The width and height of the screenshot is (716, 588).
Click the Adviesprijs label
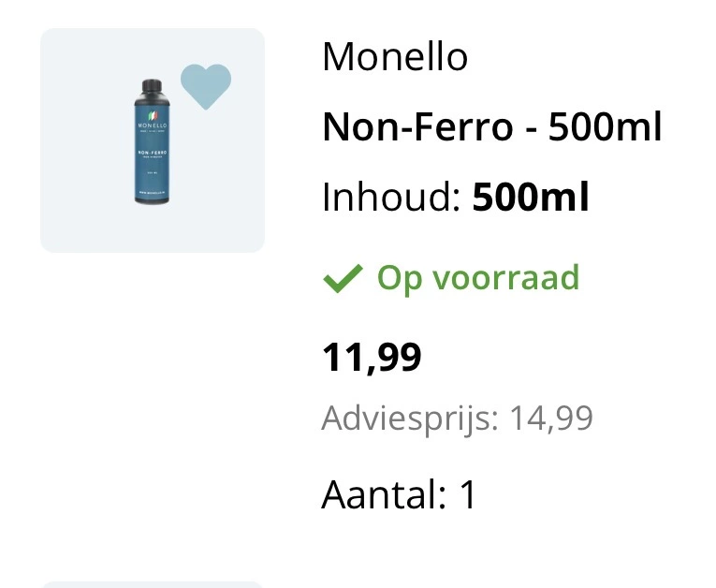pos(409,418)
